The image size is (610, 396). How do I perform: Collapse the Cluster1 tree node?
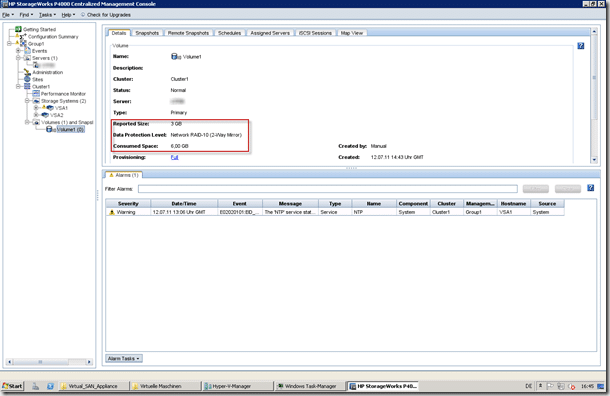point(18,86)
